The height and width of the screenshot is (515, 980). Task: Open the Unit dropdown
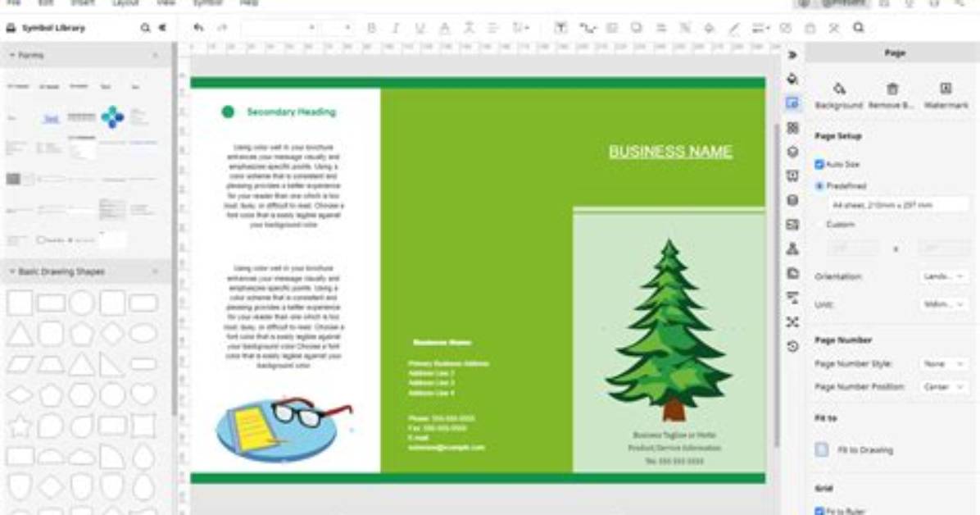945,304
